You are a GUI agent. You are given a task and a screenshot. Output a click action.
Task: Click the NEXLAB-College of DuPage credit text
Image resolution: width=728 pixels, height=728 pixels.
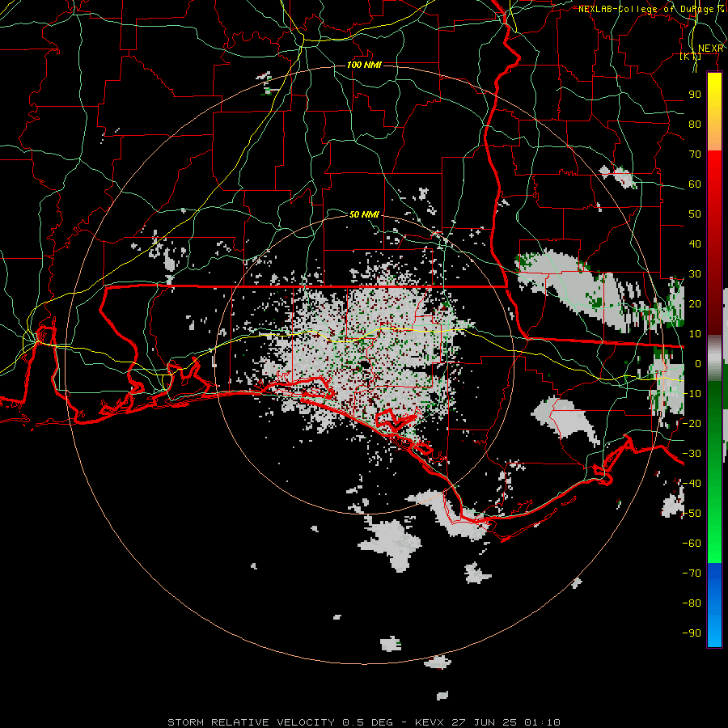(651, 9)
